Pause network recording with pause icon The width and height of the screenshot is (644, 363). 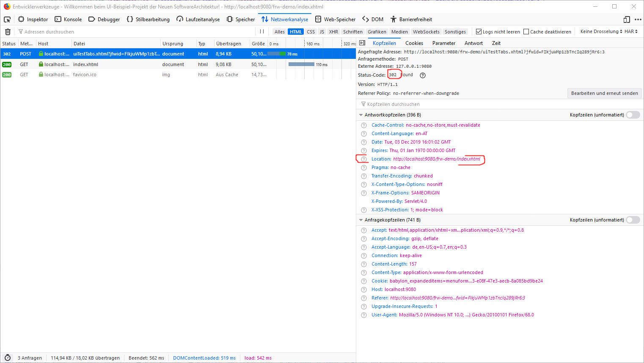[262, 32]
